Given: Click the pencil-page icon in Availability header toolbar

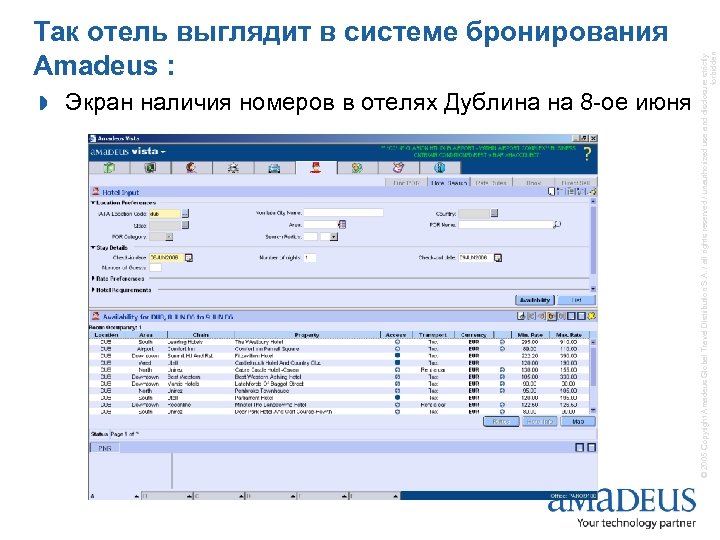Looking at the screenshot, I should coord(521,316).
